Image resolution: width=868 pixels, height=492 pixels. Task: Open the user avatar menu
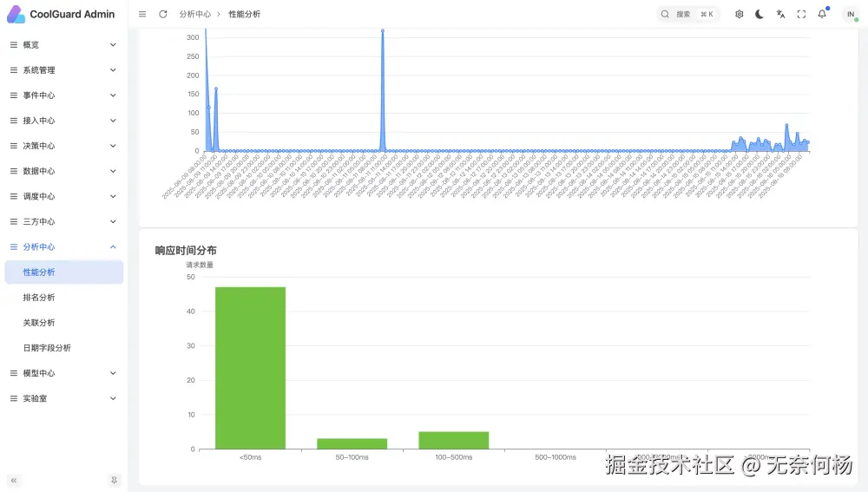click(851, 15)
